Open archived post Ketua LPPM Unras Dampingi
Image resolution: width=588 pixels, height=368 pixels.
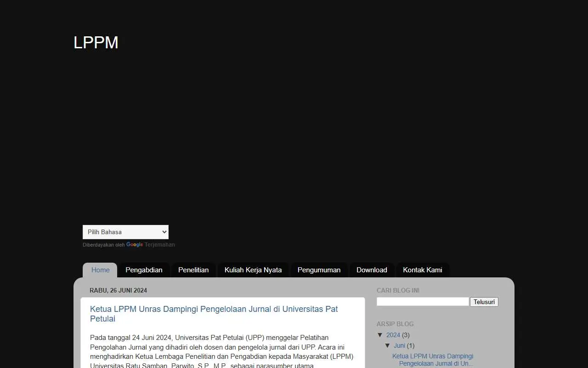click(433, 360)
